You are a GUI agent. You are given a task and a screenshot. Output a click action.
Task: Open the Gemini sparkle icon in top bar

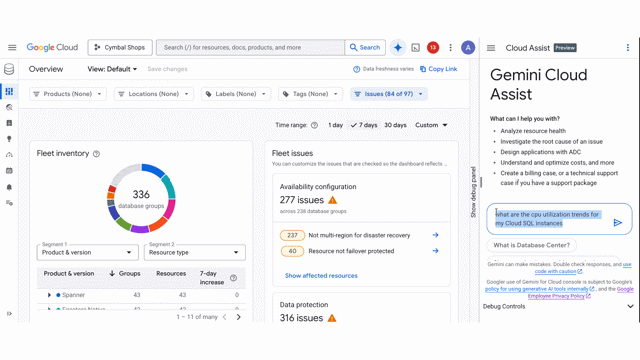(x=398, y=47)
